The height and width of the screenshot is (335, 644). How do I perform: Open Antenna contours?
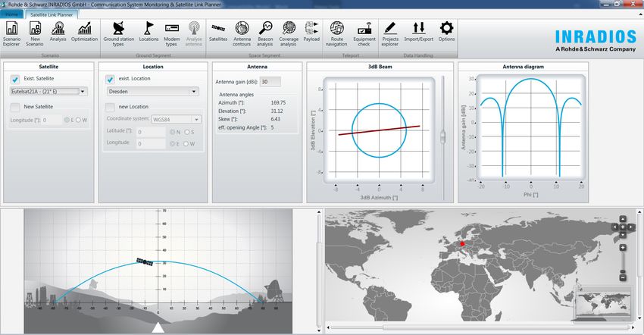coord(242,33)
